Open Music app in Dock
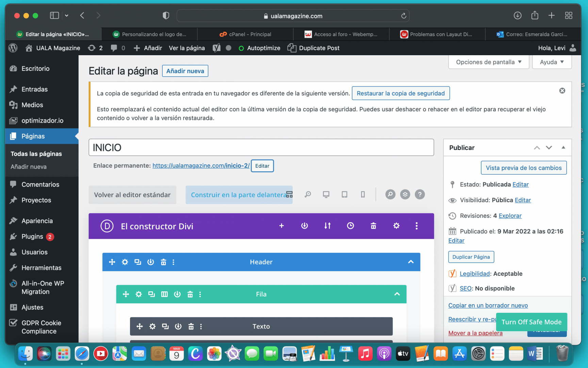 pos(365,354)
